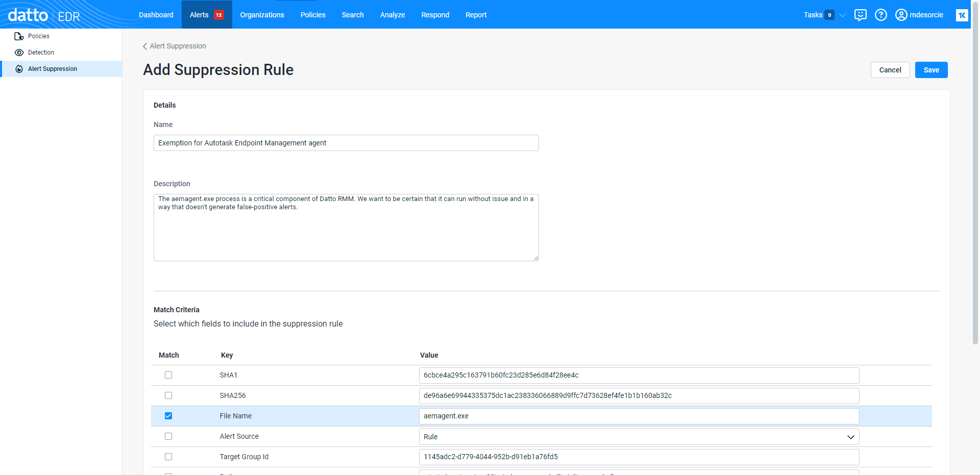Click inside the Description text area
980x475 pixels.
346,228
